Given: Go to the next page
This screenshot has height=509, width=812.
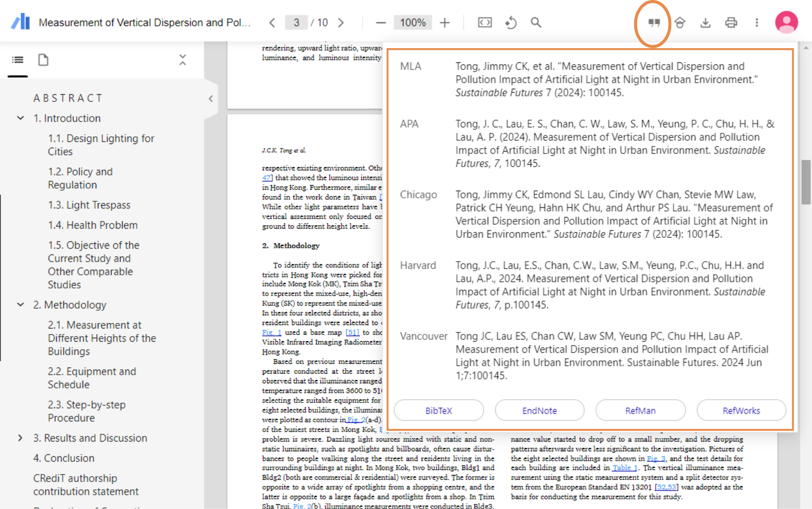Looking at the screenshot, I should click(342, 22).
